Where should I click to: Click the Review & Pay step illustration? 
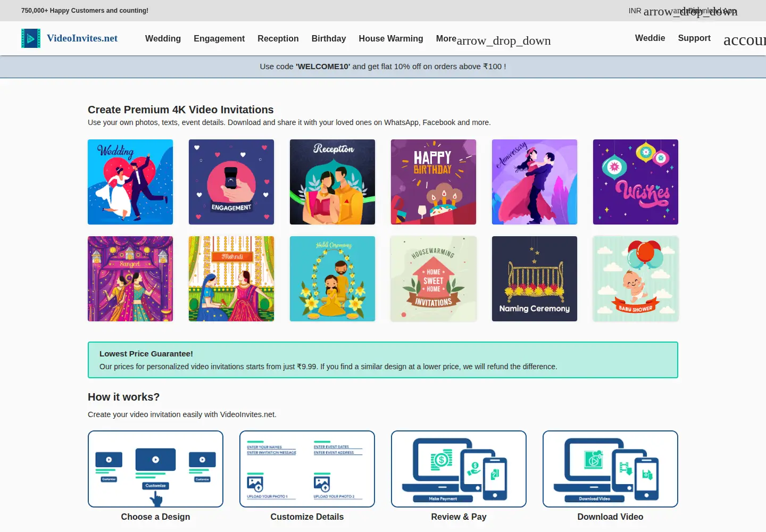pyautogui.click(x=459, y=469)
